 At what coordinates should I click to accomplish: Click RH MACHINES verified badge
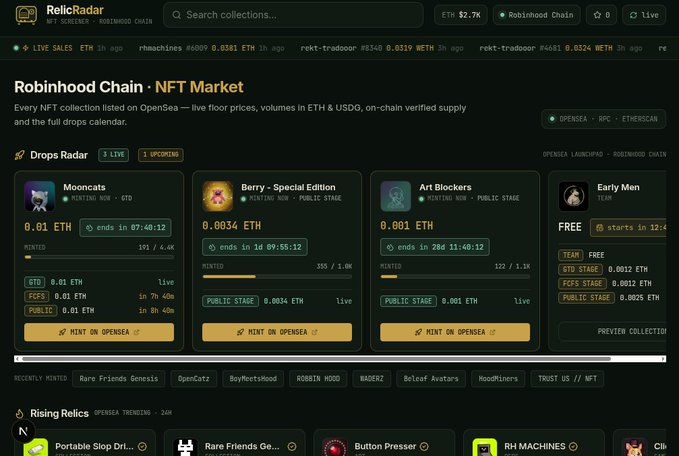click(573, 446)
